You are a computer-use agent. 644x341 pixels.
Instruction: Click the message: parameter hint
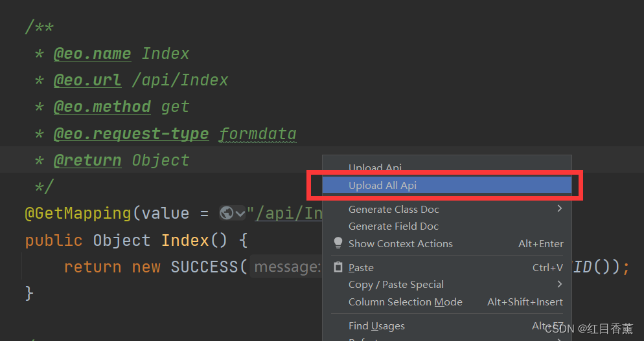pos(286,267)
